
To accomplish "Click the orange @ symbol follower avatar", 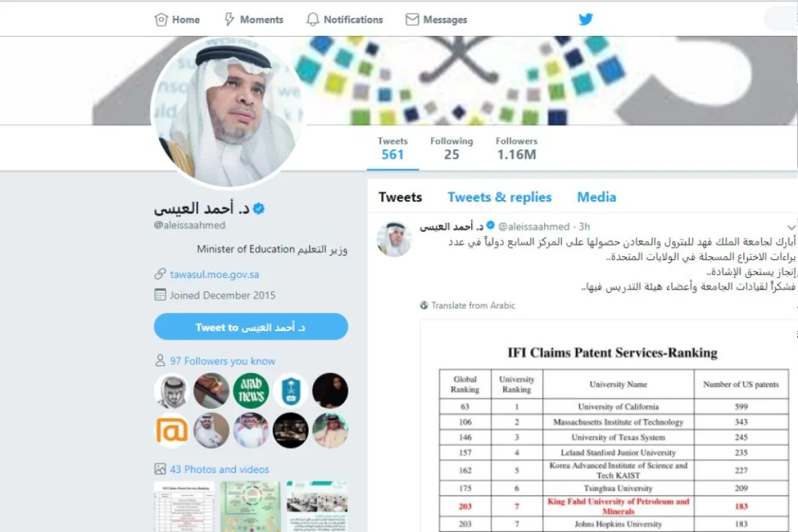I will (172, 430).
